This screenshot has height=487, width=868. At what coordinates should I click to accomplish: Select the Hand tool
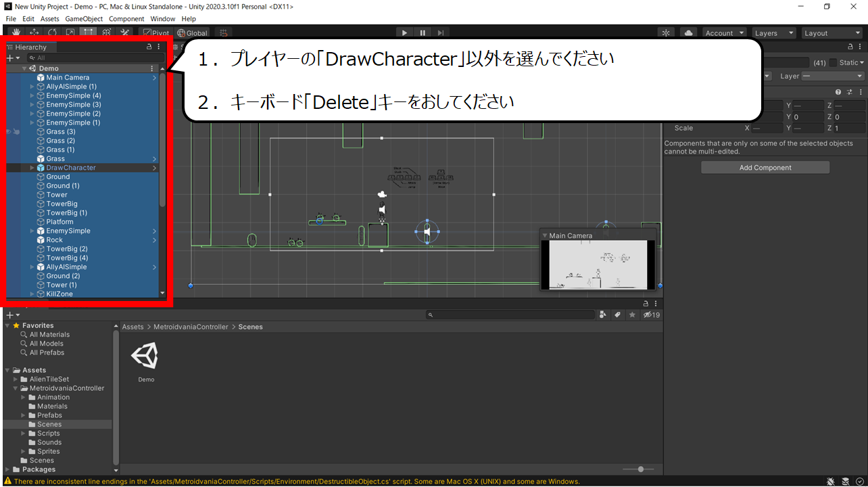15,32
